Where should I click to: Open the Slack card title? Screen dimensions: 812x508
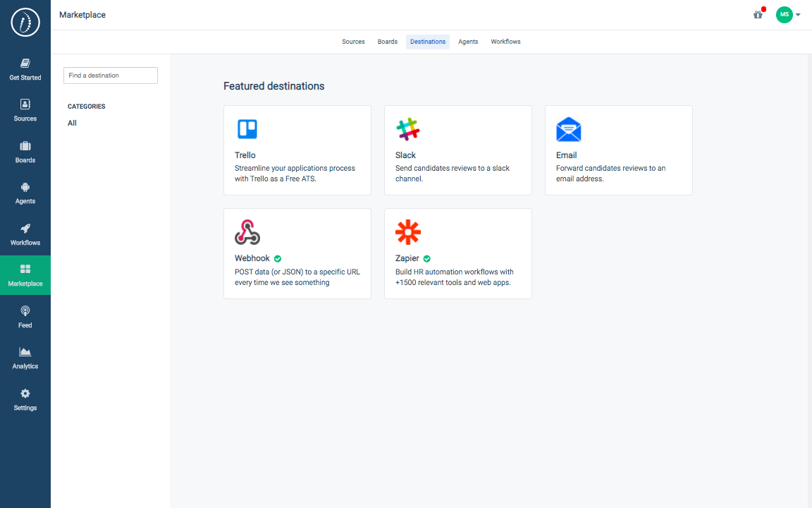[x=405, y=155]
